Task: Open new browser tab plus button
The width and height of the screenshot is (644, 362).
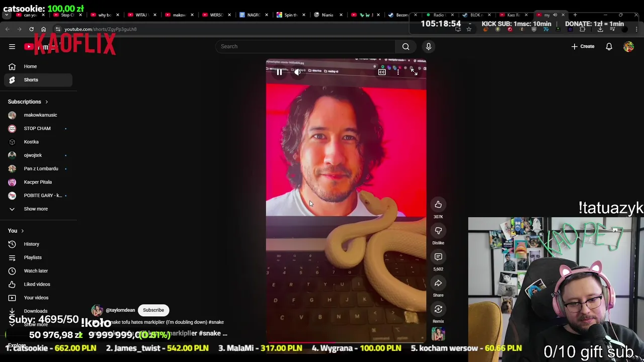Action: 575,15
